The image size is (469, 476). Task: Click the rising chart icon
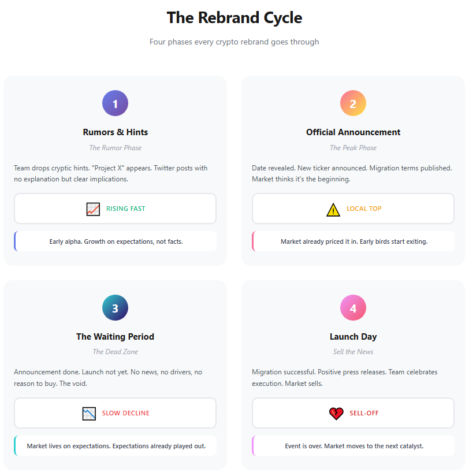(x=93, y=209)
